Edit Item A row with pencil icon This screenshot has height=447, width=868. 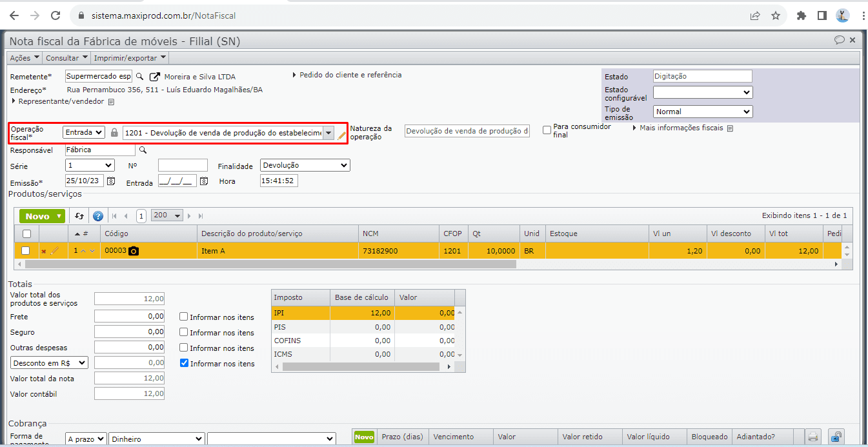pos(54,250)
